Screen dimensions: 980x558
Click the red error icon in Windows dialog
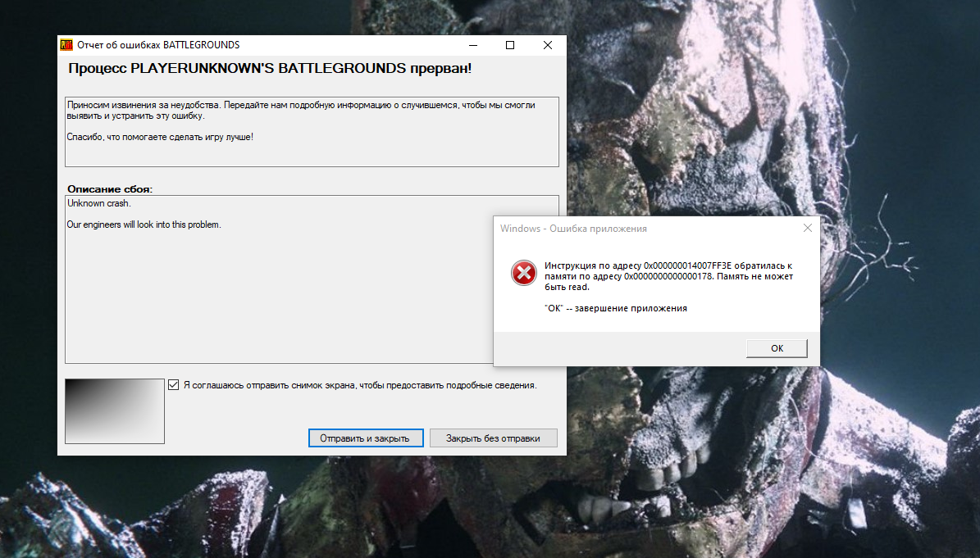coord(524,273)
